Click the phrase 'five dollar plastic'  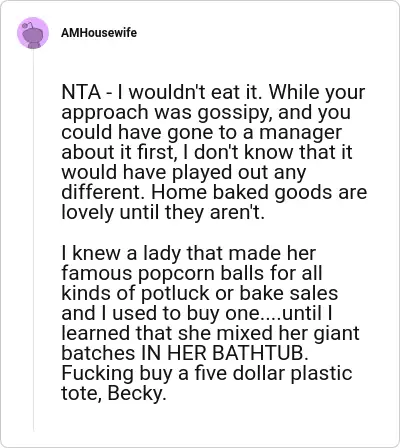tap(273, 373)
